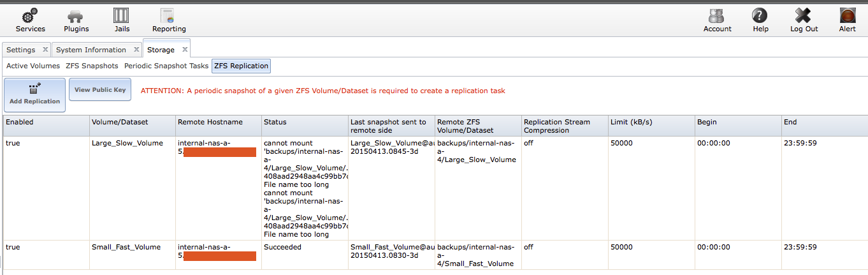This screenshot has height=275, width=868.
Task: Click the Log Out icon
Action: [x=804, y=15]
